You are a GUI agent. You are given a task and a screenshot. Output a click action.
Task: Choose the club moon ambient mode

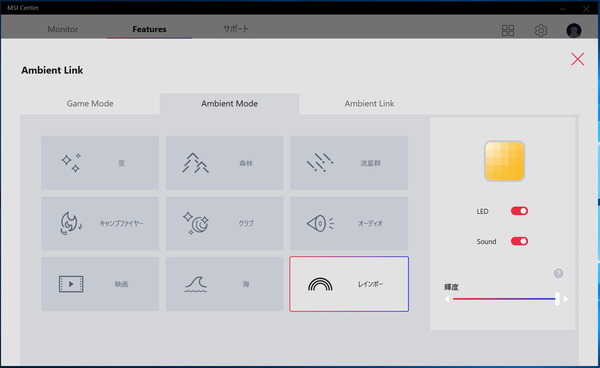(x=225, y=223)
